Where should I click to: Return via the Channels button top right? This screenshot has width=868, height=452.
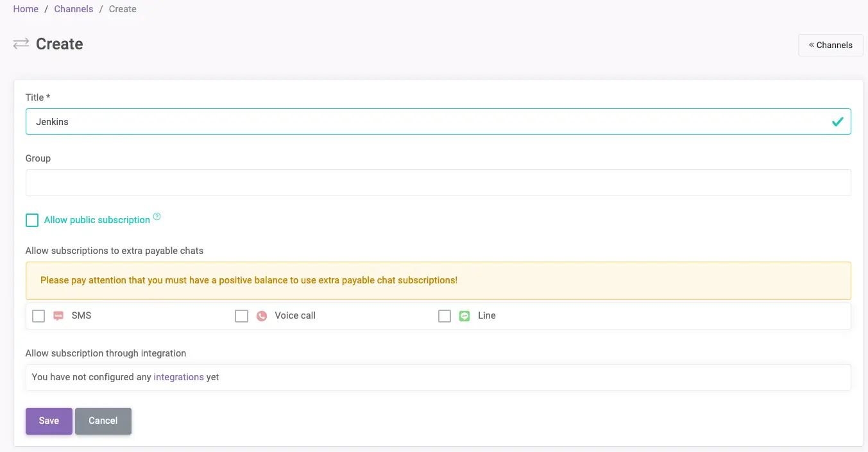830,45
